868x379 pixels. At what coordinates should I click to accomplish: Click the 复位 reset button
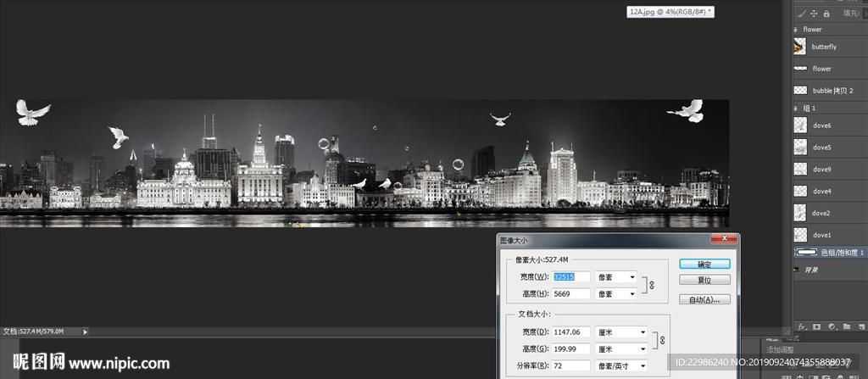[704, 280]
